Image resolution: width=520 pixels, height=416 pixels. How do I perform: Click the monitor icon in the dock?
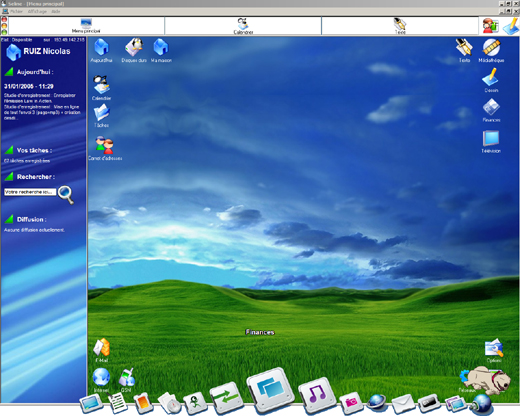click(x=90, y=403)
